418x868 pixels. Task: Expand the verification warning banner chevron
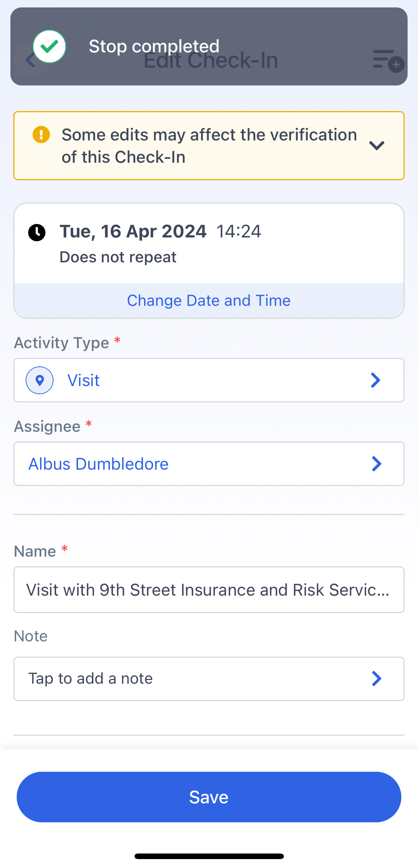[x=377, y=145]
